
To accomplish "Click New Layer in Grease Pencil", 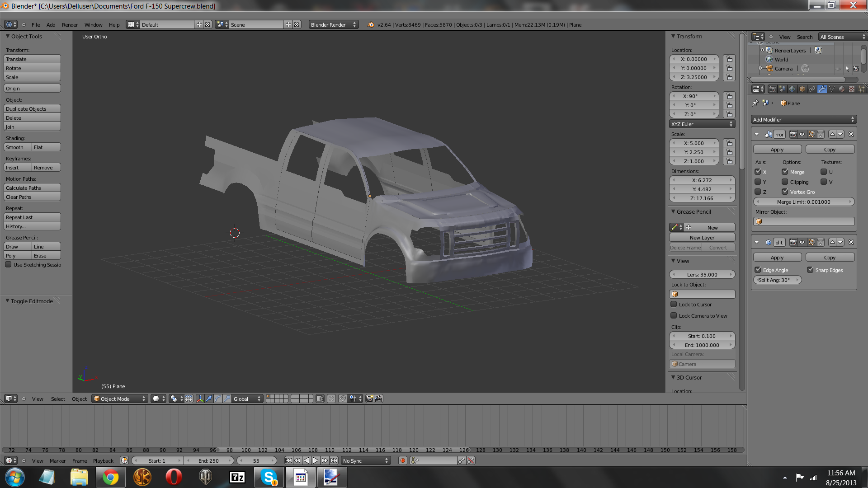I will 702,237.
